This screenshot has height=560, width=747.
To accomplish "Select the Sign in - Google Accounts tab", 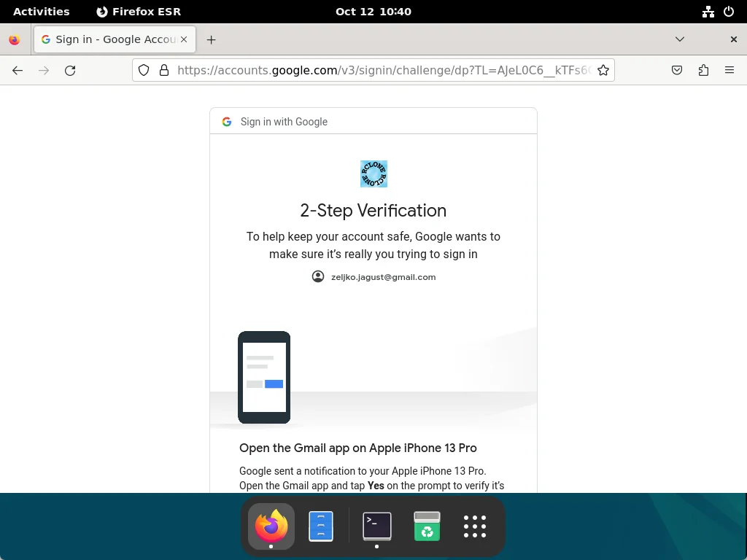I will (x=115, y=39).
